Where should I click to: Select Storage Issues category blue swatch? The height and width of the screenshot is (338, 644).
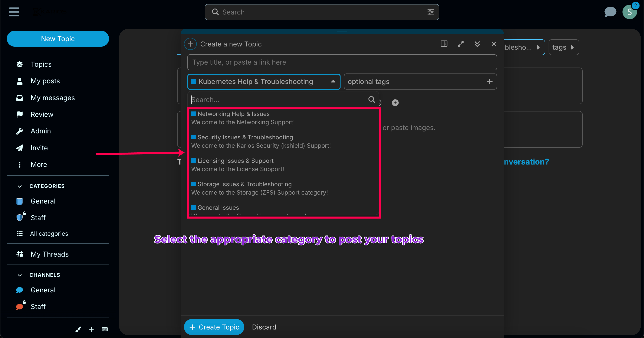pyautogui.click(x=193, y=184)
